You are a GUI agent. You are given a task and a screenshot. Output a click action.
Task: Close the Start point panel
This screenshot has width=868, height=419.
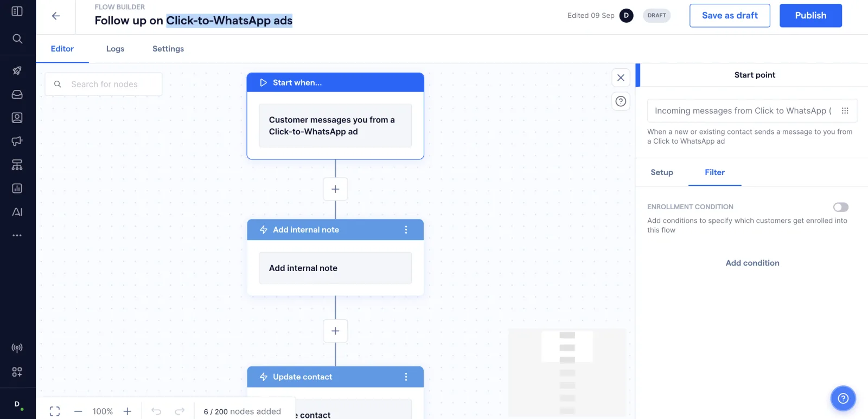point(621,78)
